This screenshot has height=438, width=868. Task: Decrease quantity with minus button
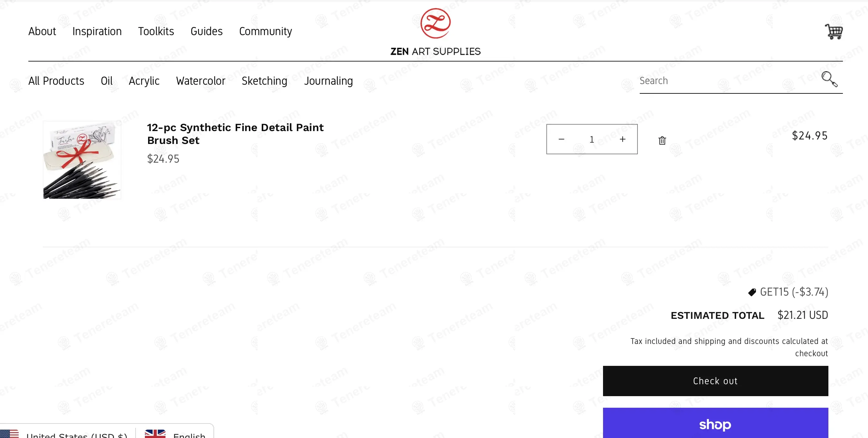561,139
